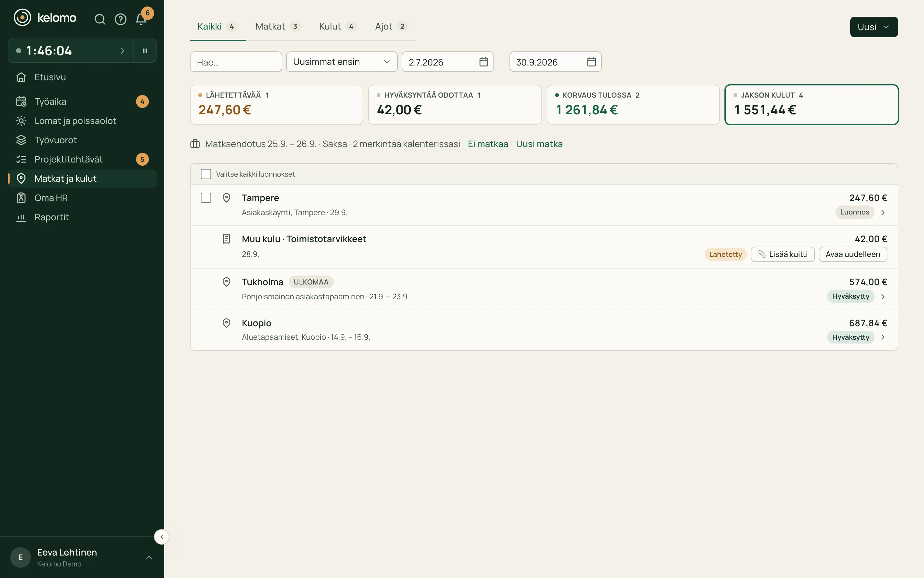The width and height of the screenshot is (924, 578).
Task: Switch to the Ajot tab
Action: [391, 26]
